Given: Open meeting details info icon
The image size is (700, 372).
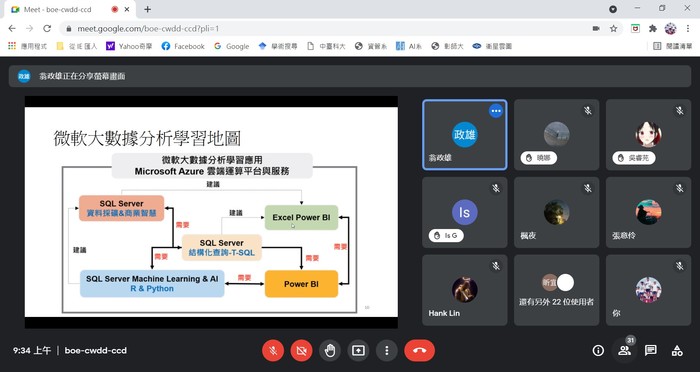Looking at the screenshot, I should pos(598,351).
